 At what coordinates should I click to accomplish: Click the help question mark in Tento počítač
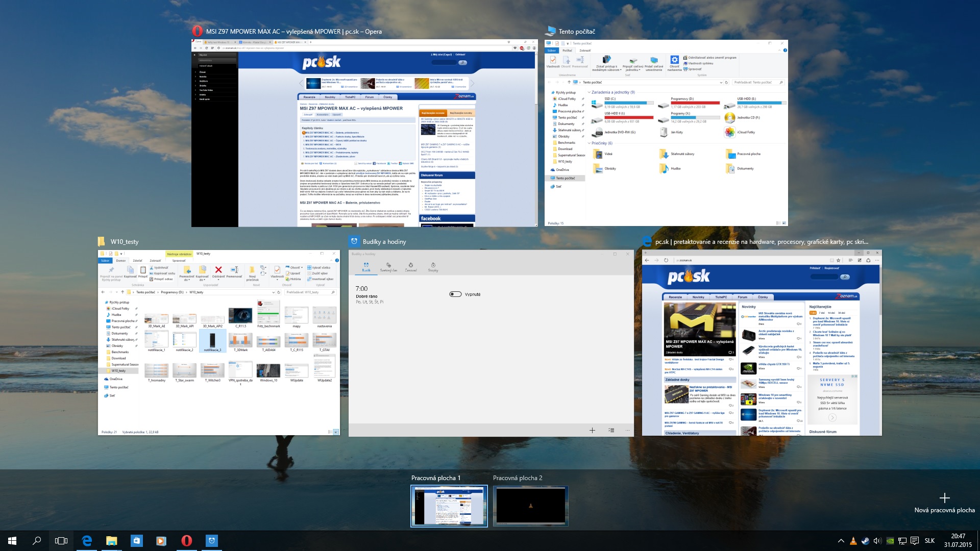coord(785,51)
